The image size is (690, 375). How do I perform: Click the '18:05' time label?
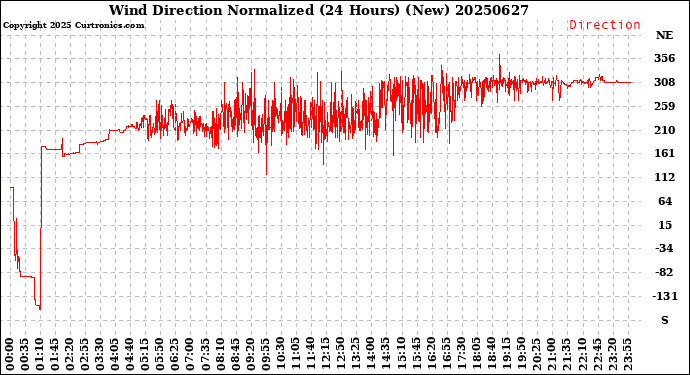click(x=476, y=354)
